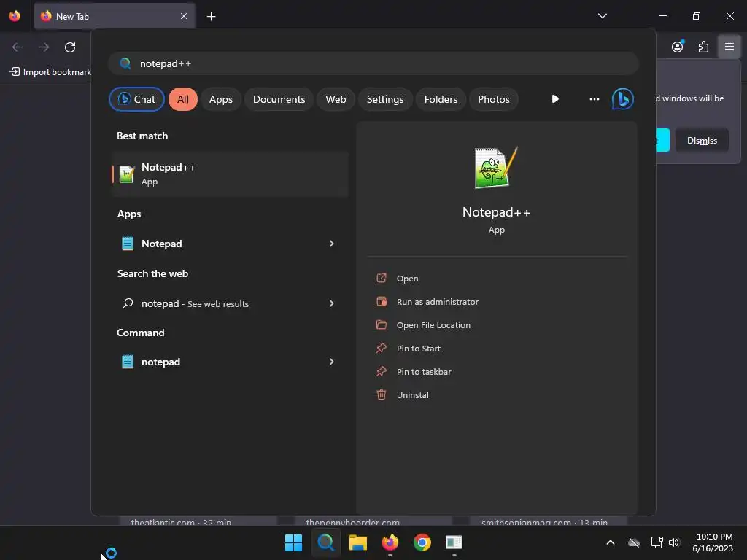Open more options ellipsis in search filters
This screenshot has width=747, height=560.
click(x=594, y=99)
